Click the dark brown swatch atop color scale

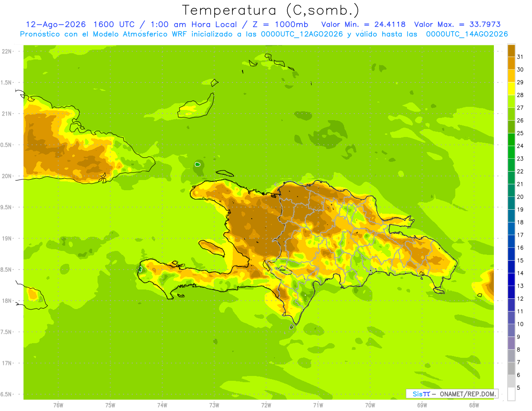tap(511, 51)
